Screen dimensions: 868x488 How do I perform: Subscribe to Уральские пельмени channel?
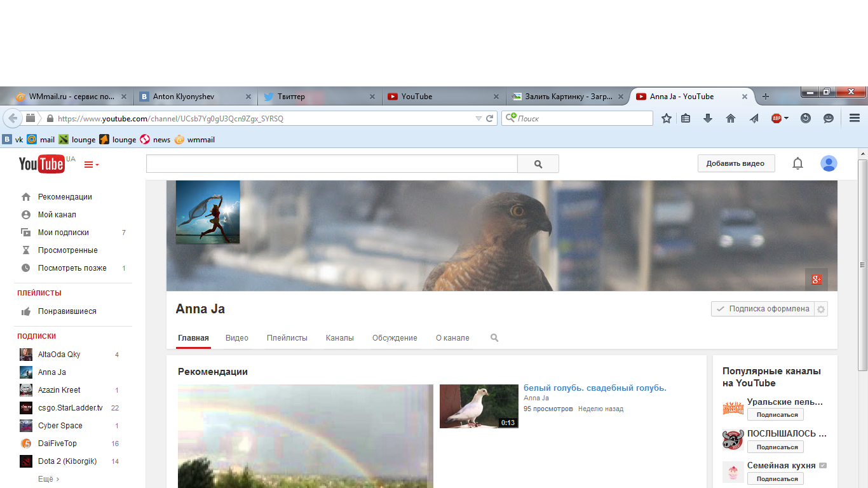[775, 415]
